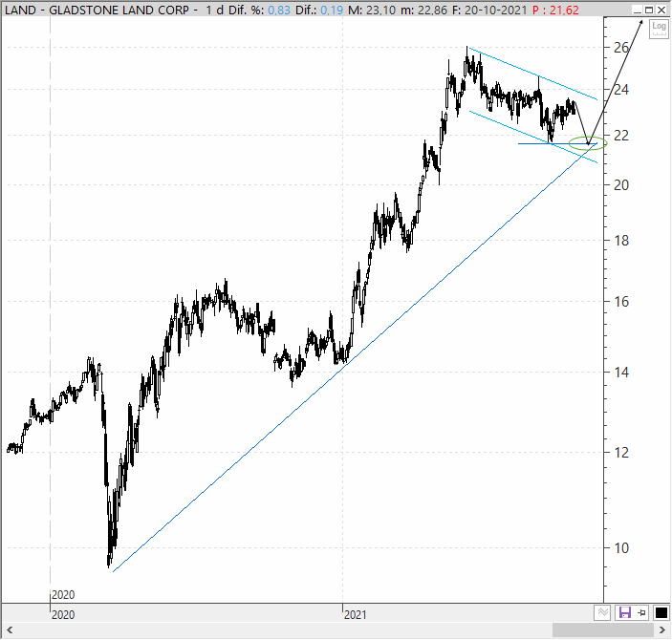
Task: Click the double-chevron collapse icon
Action: tap(602, 612)
